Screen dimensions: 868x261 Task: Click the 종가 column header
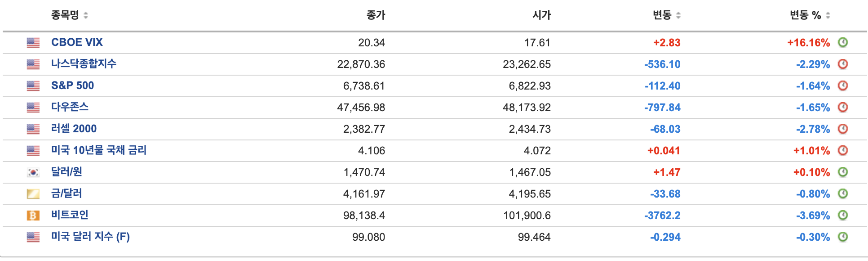coord(376,14)
